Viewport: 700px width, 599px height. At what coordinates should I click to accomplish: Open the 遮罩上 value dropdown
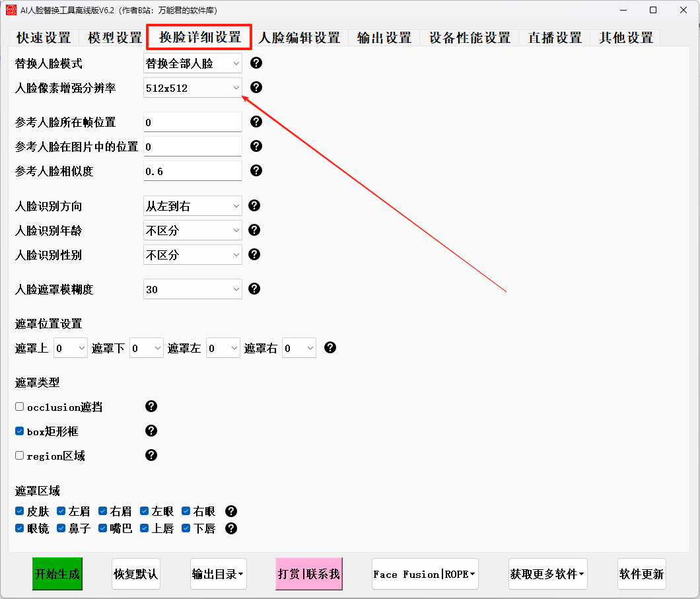(x=71, y=348)
